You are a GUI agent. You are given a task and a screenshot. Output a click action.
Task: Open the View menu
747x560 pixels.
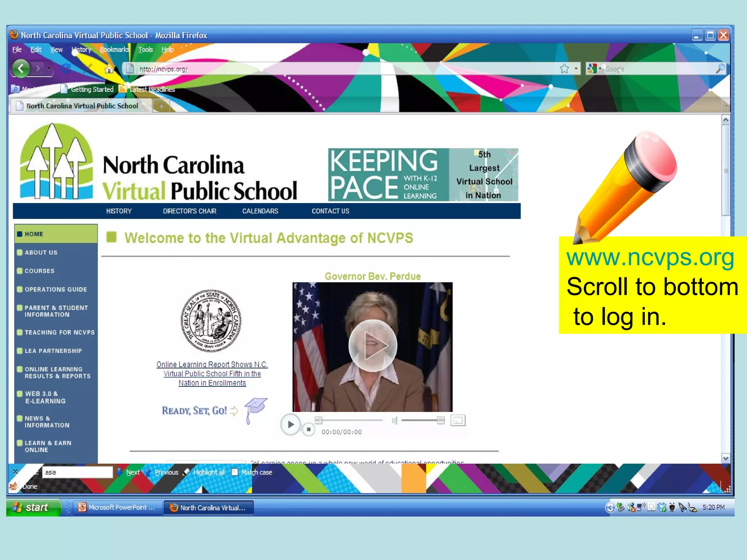pos(57,50)
